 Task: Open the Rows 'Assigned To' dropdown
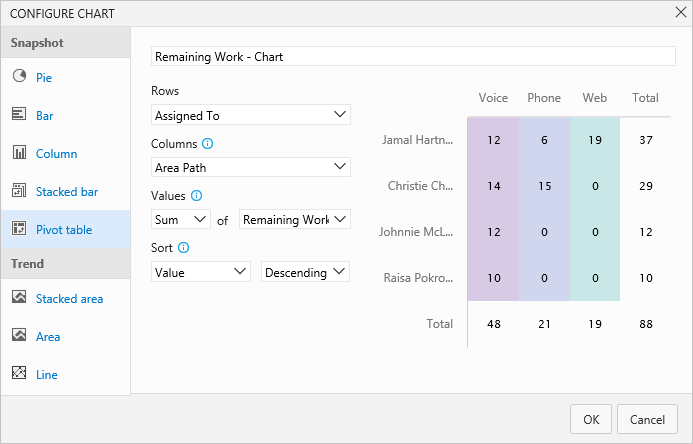250,115
